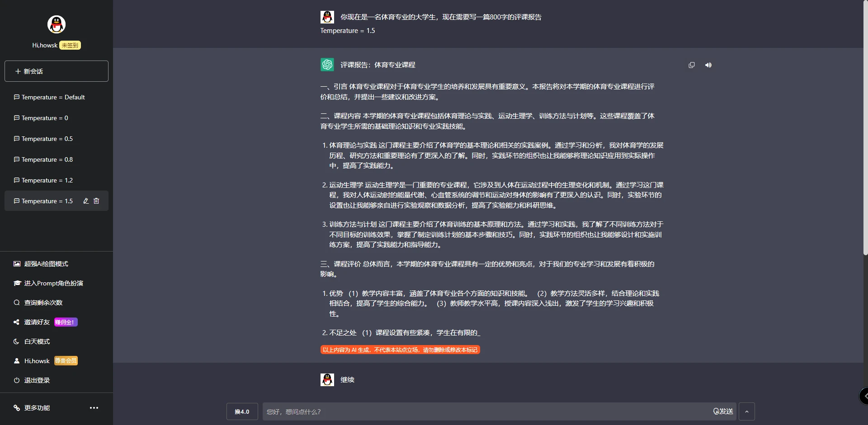868x425 pixels.
Task: Delete the Temperature = 1.5 conversation
Action: [x=96, y=201]
